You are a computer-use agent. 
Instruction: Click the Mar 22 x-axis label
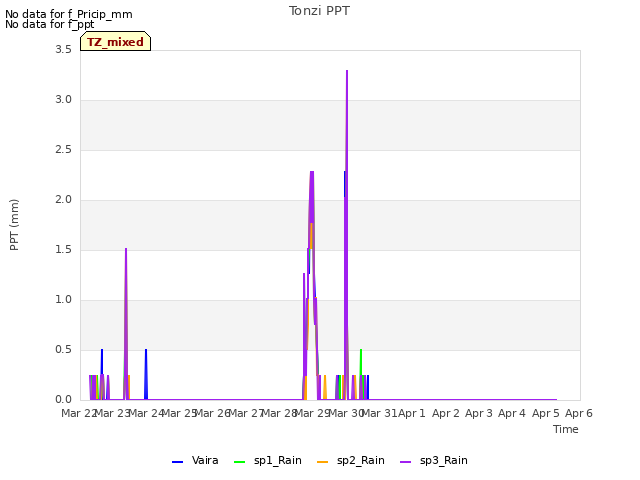click(x=79, y=413)
